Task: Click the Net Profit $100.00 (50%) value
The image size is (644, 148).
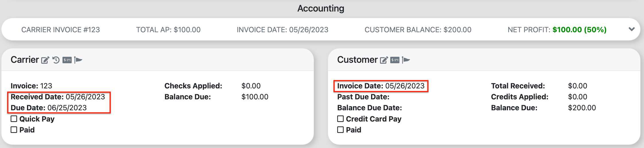Action: click(579, 30)
